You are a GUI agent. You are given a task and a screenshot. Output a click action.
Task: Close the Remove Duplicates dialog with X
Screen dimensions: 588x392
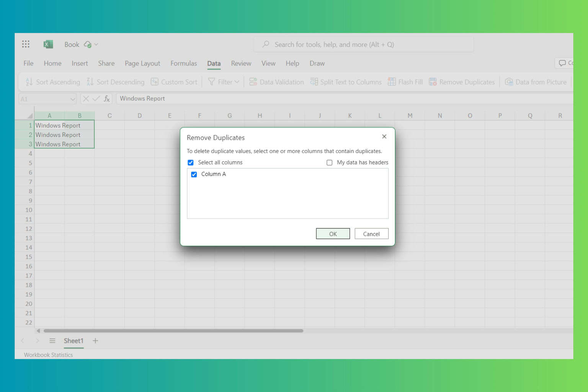pyautogui.click(x=384, y=137)
